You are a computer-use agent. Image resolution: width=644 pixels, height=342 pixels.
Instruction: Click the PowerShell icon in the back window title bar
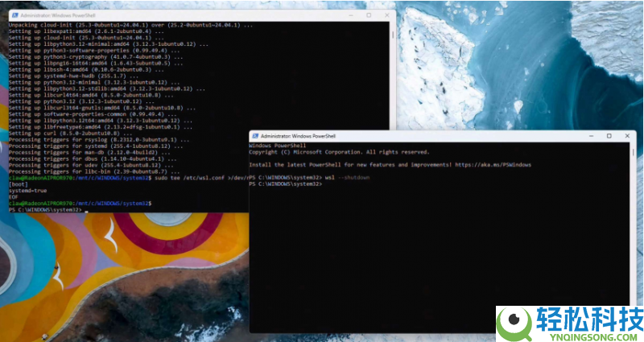tap(14, 15)
